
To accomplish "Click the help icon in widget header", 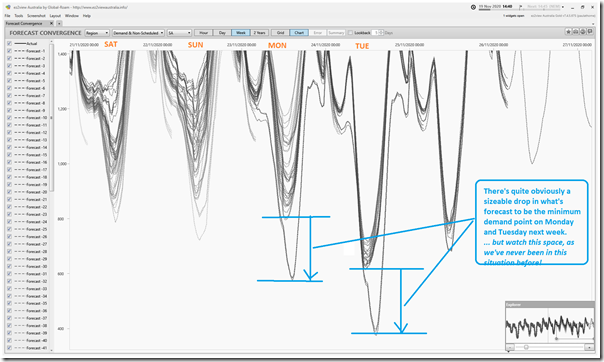I will pos(583,32).
